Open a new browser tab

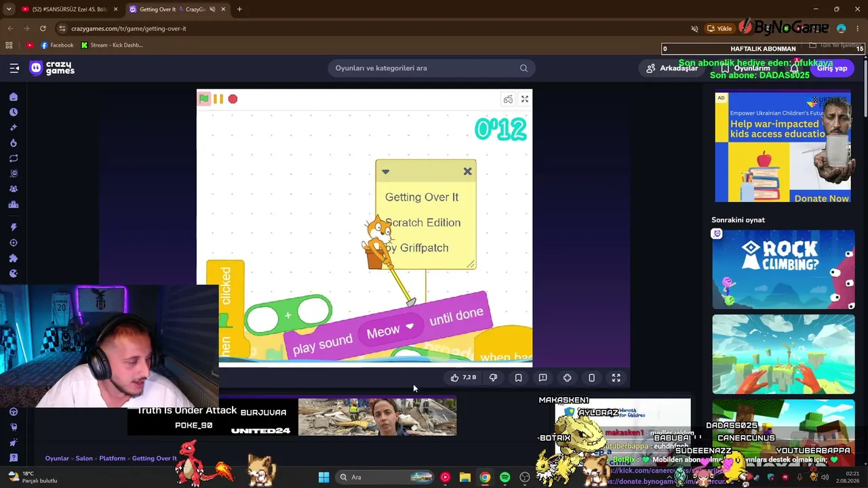point(239,9)
